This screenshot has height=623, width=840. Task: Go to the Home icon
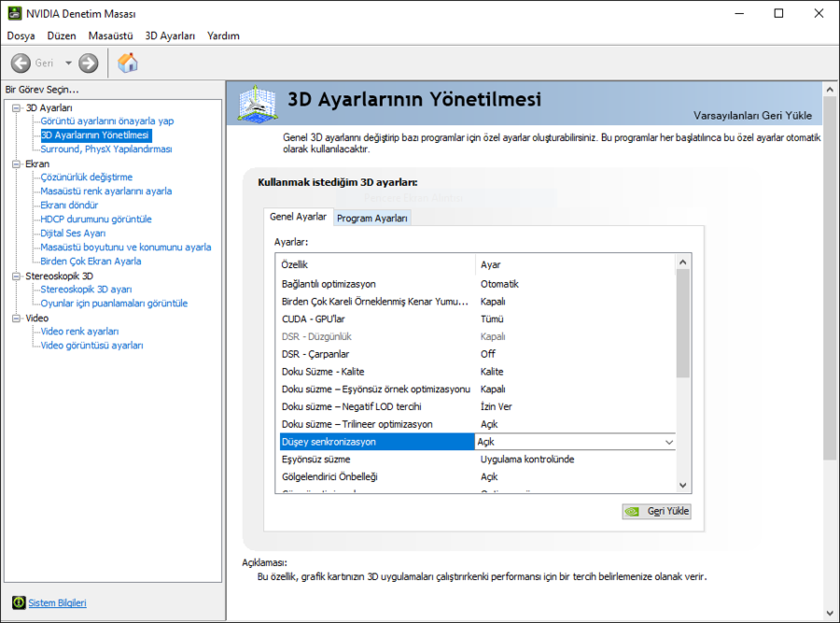coord(128,63)
